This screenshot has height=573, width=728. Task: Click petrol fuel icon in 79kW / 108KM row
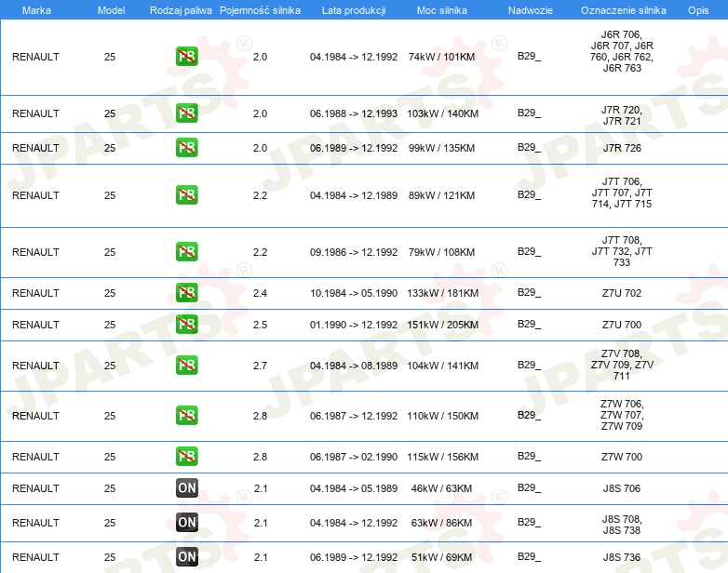(186, 251)
